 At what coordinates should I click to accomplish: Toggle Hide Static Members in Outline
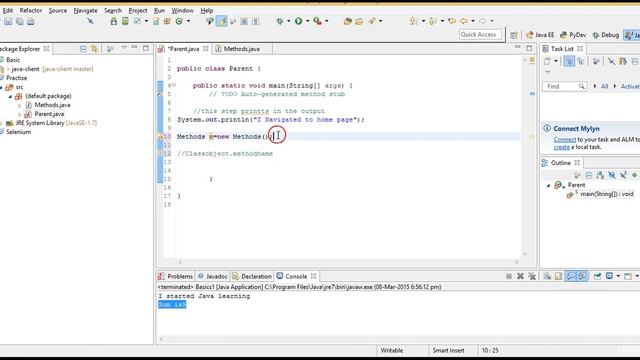coord(623,175)
